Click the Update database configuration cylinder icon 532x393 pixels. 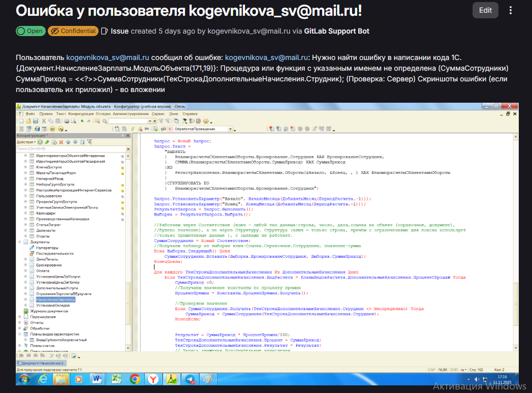pyautogui.click(x=37, y=129)
